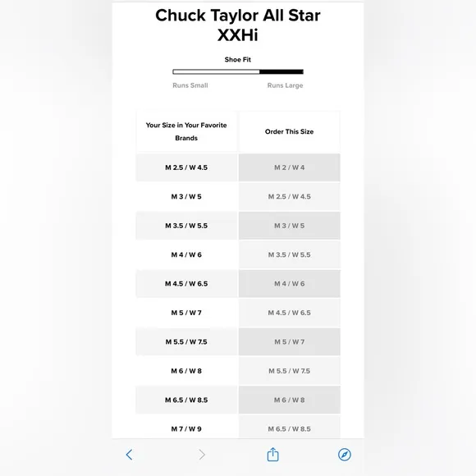
Task: Open the share sheet icon
Action: pyautogui.click(x=272, y=454)
